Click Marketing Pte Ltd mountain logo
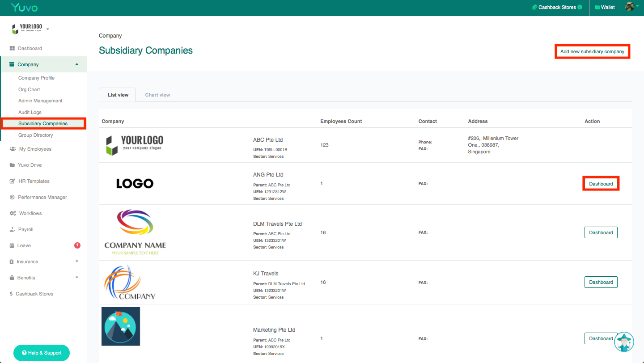This screenshot has width=644, height=363. point(121,326)
